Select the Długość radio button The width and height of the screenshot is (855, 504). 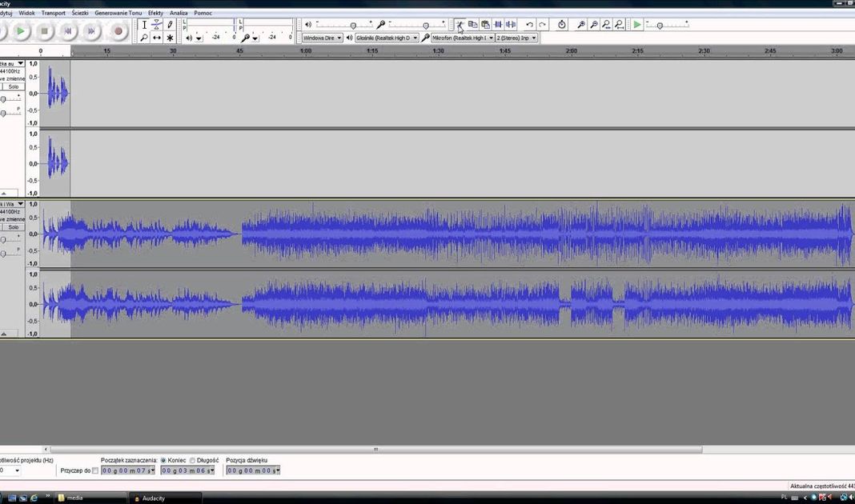pyautogui.click(x=192, y=461)
